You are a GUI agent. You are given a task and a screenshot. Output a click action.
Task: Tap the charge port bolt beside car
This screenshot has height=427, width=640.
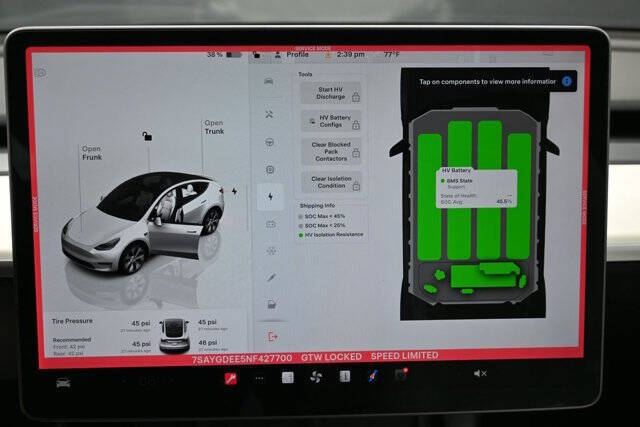(x=235, y=191)
